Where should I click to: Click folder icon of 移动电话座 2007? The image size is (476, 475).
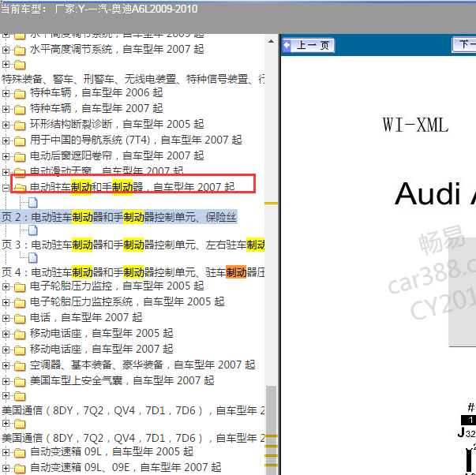pos(20,350)
